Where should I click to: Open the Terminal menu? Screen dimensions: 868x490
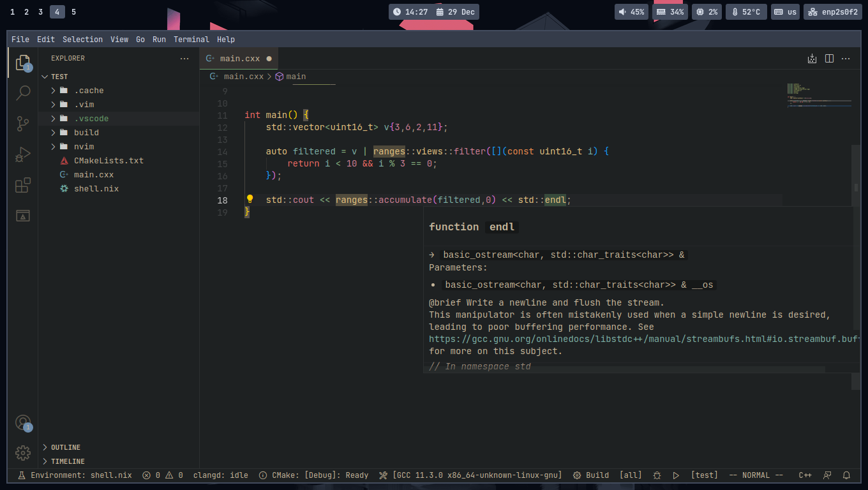coord(191,39)
